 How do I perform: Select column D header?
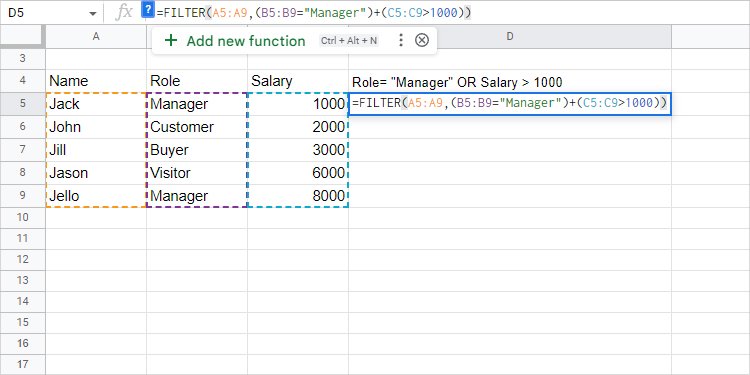pos(510,36)
